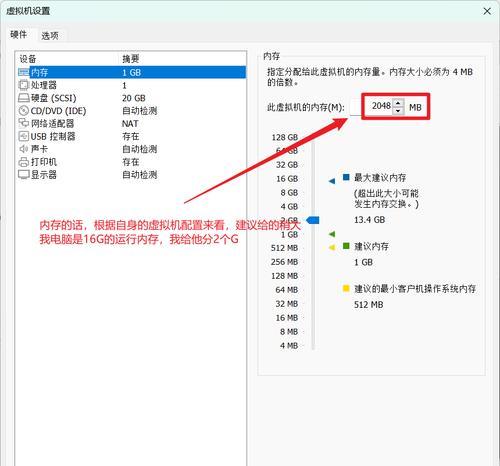
Task: Select the memory (内存) device icon
Action: pos(24,72)
